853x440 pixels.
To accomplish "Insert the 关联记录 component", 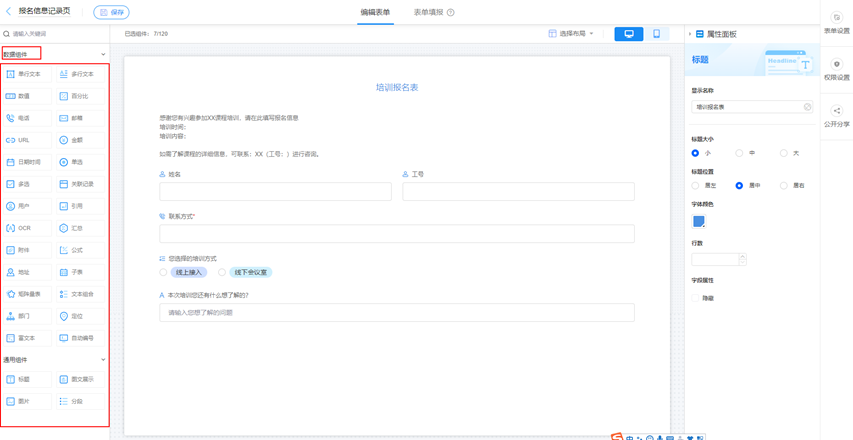I will click(81, 184).
